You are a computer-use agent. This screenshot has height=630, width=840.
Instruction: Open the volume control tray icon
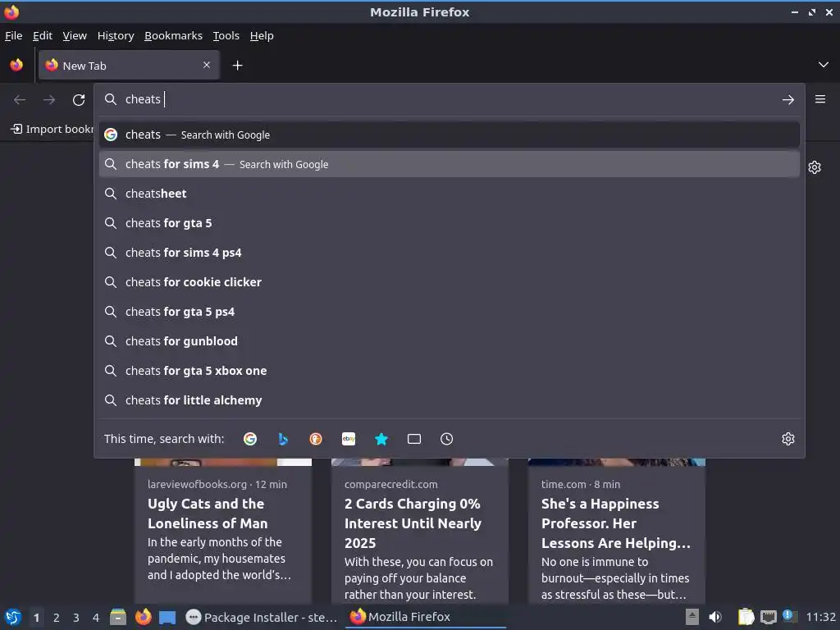(715, 618)
